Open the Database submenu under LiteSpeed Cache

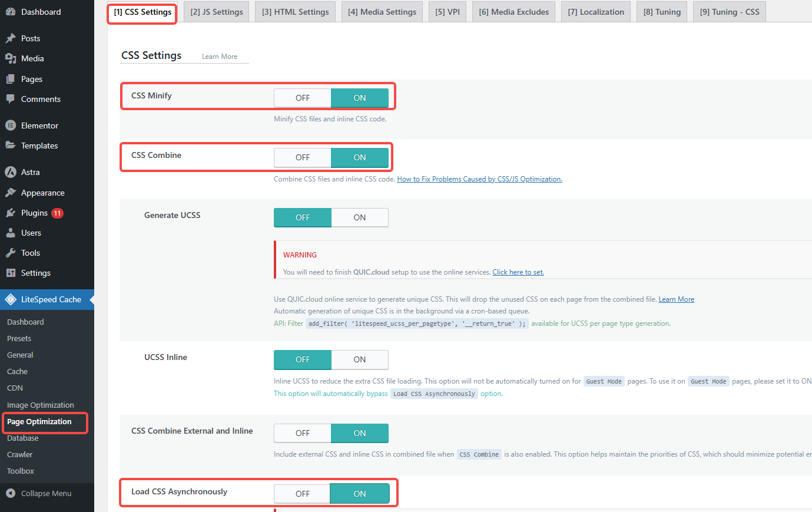[x=22, y=438]
